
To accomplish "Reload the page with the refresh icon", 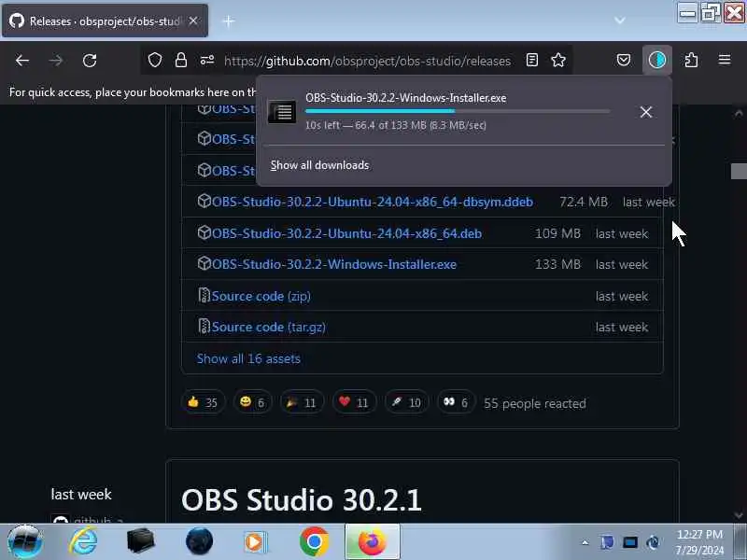I will click(x=90, y=61).
